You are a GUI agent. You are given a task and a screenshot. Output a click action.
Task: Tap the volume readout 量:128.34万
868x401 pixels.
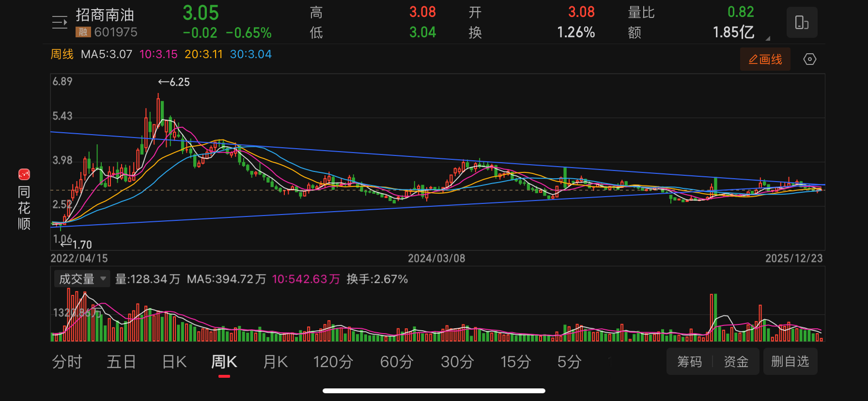(148, 279)
